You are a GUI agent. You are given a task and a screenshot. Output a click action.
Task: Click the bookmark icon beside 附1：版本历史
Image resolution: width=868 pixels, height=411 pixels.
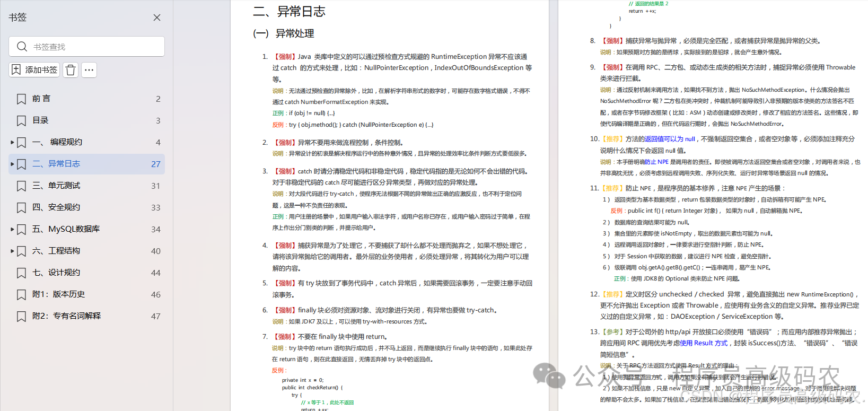click(x=21, y=295)
